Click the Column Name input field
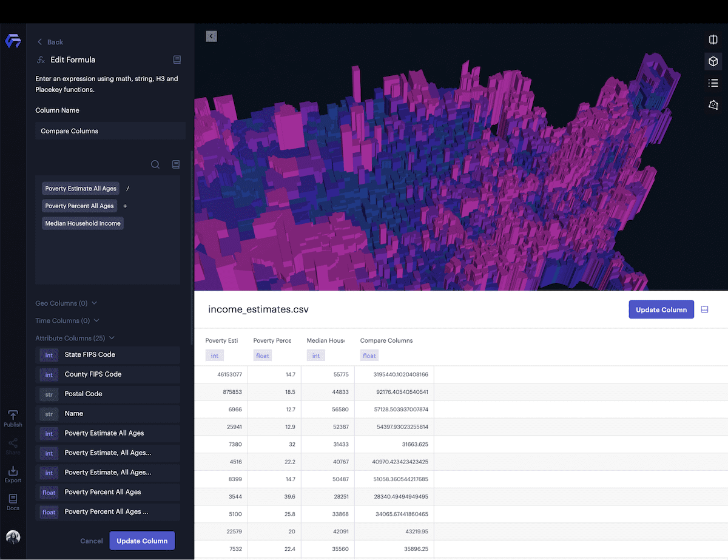The image size is (728, 560). coord(110,131)
